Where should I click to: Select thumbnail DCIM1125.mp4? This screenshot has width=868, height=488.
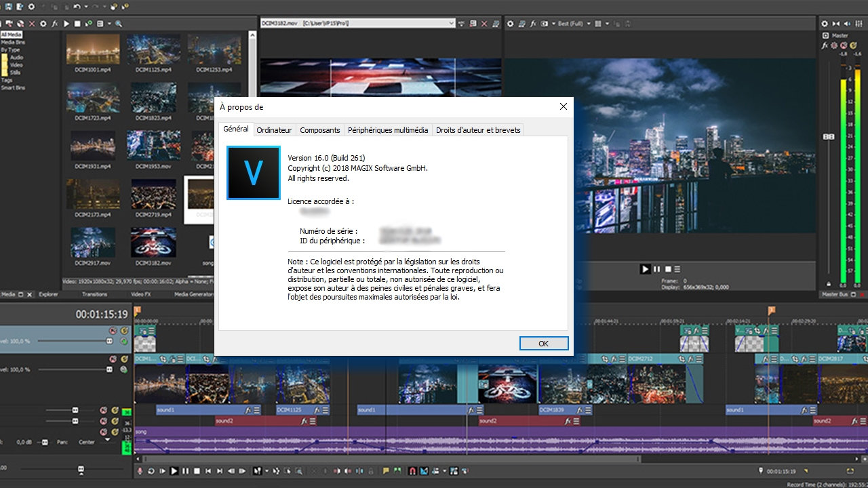pos(155,53)
